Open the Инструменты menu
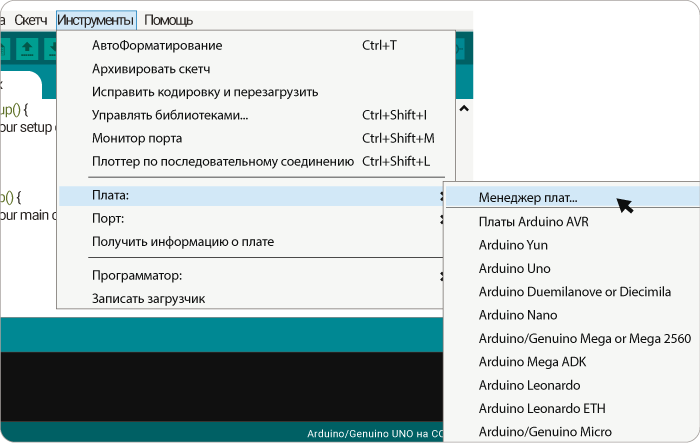The height and width of the screenshot is (443, 700). point(96,20)
